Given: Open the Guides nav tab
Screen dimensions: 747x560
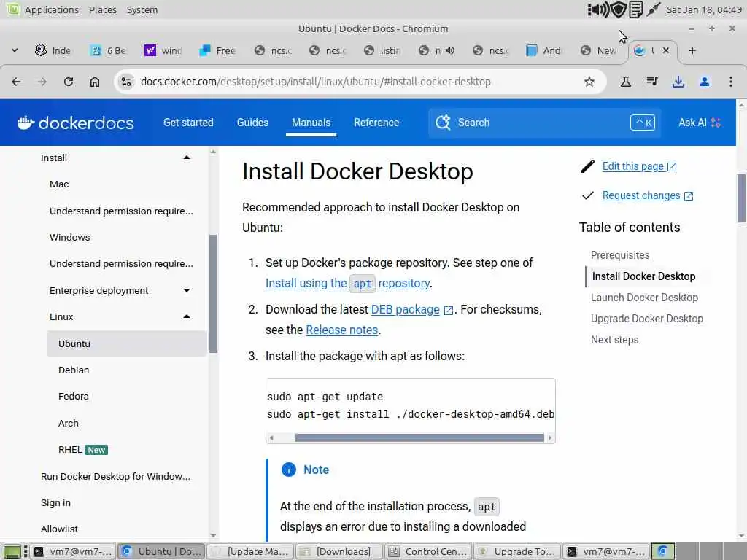Looking at the screenshot, I should [252, 122].
